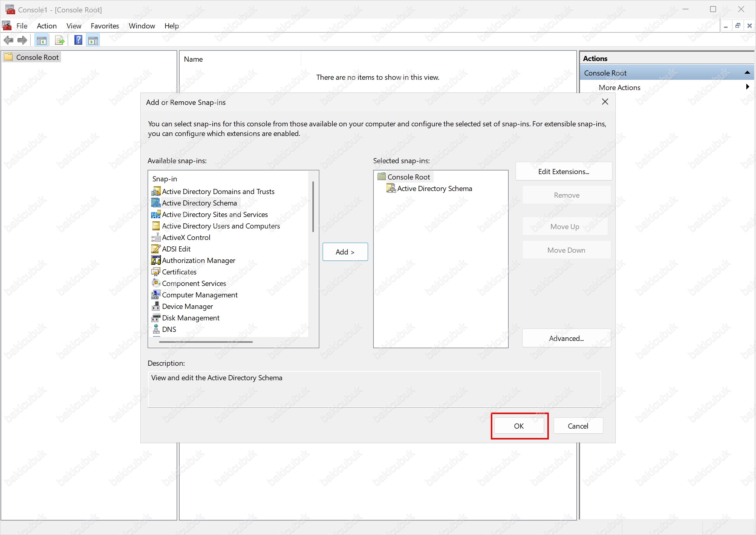This screenshot has width=756, height=535.
Task: Click the Move Up button
Action: click(565, 227)
